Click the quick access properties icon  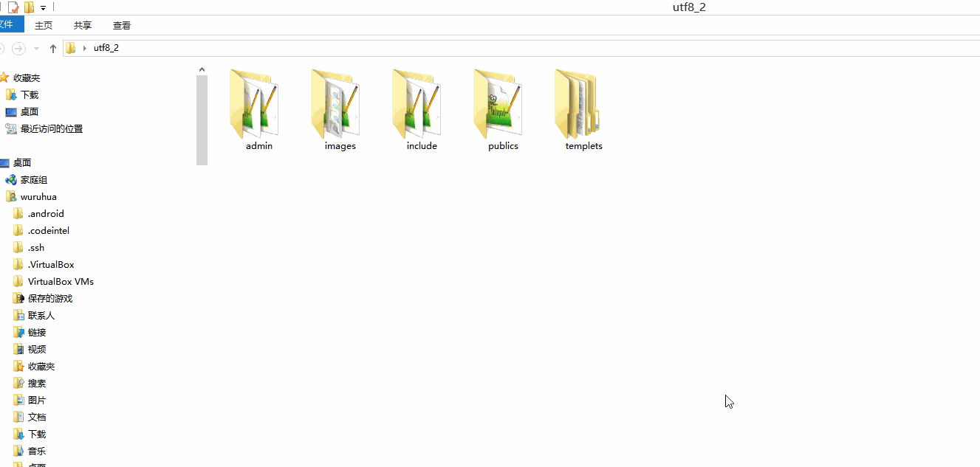[13, 7]
